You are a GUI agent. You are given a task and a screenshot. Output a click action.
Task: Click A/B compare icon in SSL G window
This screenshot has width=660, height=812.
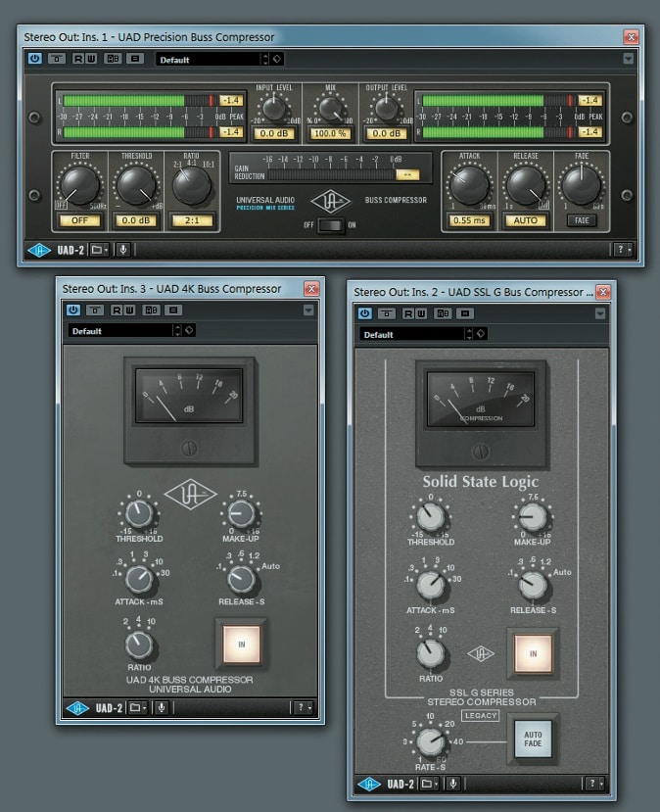coord(443,313)
